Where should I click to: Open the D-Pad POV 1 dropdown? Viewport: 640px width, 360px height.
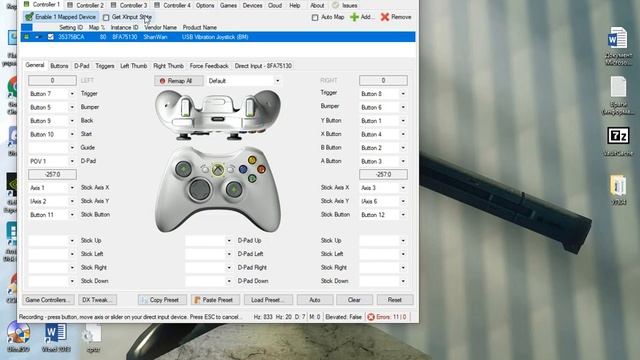tap(72, 161)
